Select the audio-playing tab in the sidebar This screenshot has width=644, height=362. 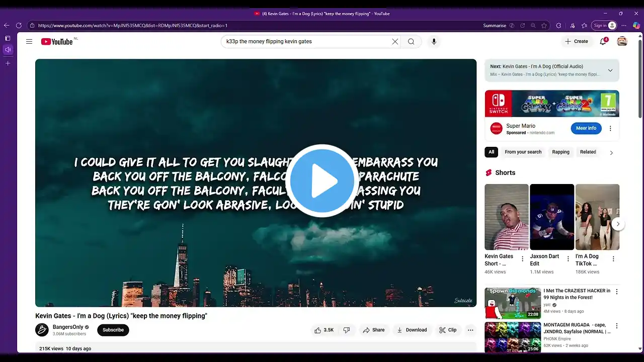point(8,50)
